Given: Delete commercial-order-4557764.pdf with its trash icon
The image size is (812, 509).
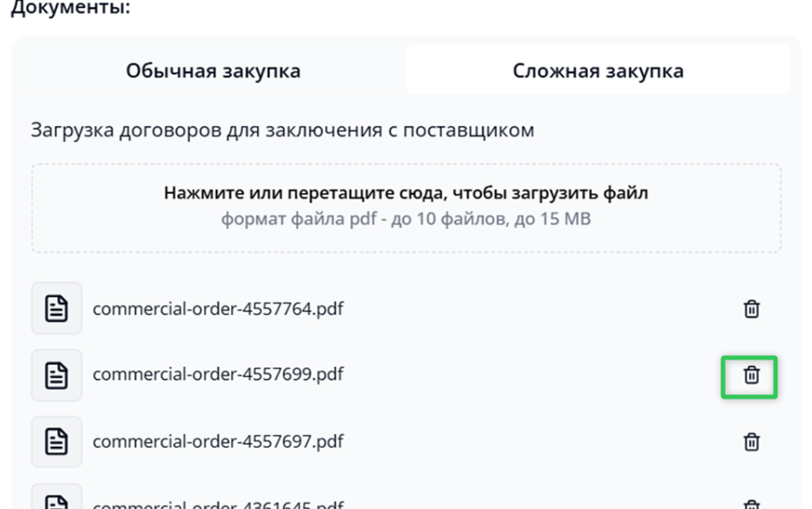Looking at the screenshot, I should pyautogui.click(x=752, y=309).
